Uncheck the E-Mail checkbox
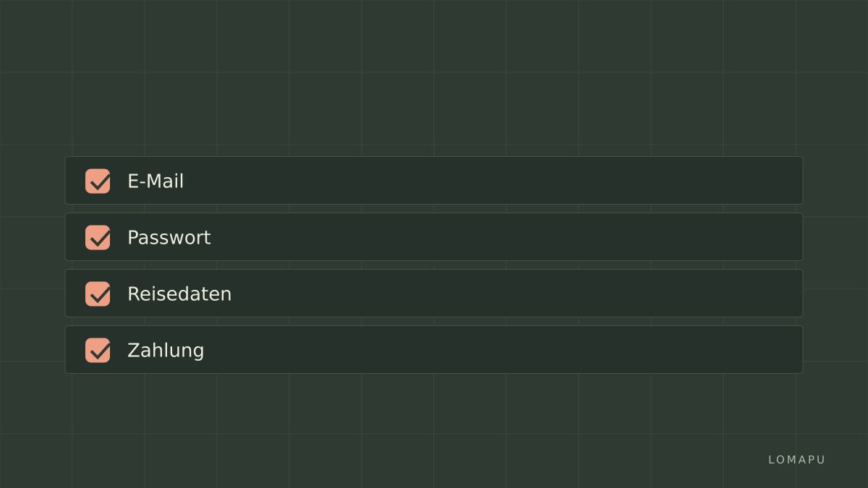The height and width of the screenshot is (488, 868). pyautogui.click(x=98, y=181)
